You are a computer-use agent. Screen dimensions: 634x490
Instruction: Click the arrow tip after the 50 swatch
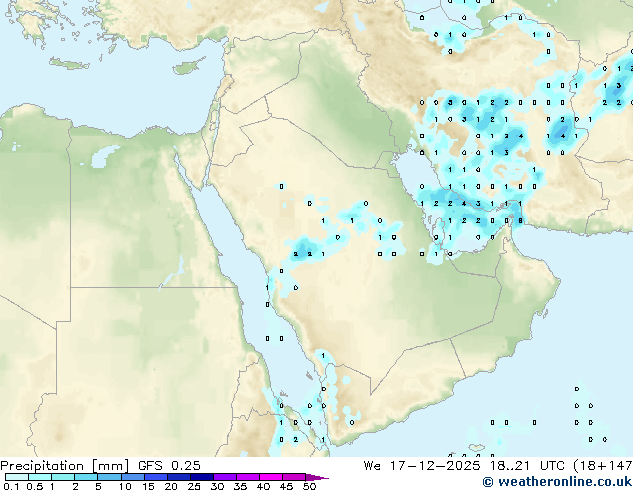tap(317, 477)
